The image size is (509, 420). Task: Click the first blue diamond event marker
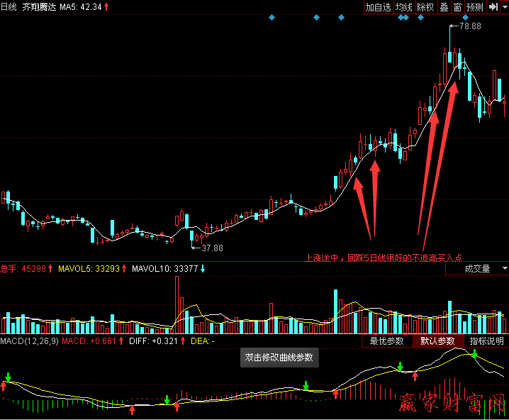tap(272, 17)
